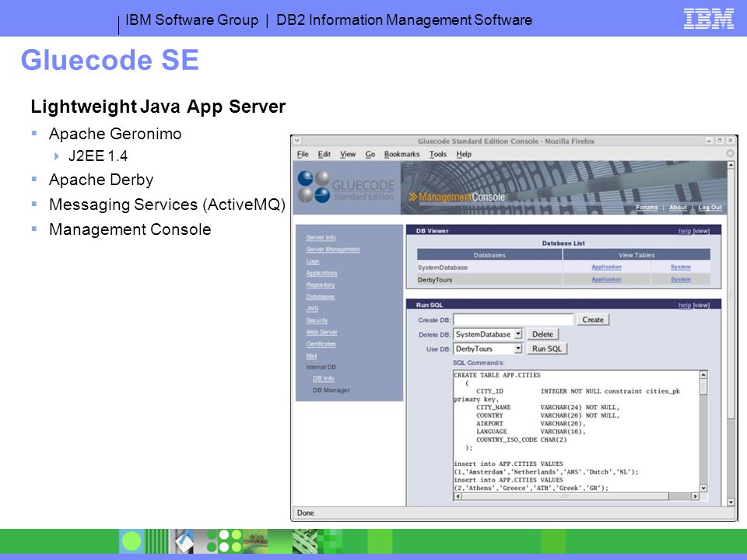Image resolution: width=747 pixels, height=560 pixels.
Task: Open the Help menu
Action: (464, 154)
